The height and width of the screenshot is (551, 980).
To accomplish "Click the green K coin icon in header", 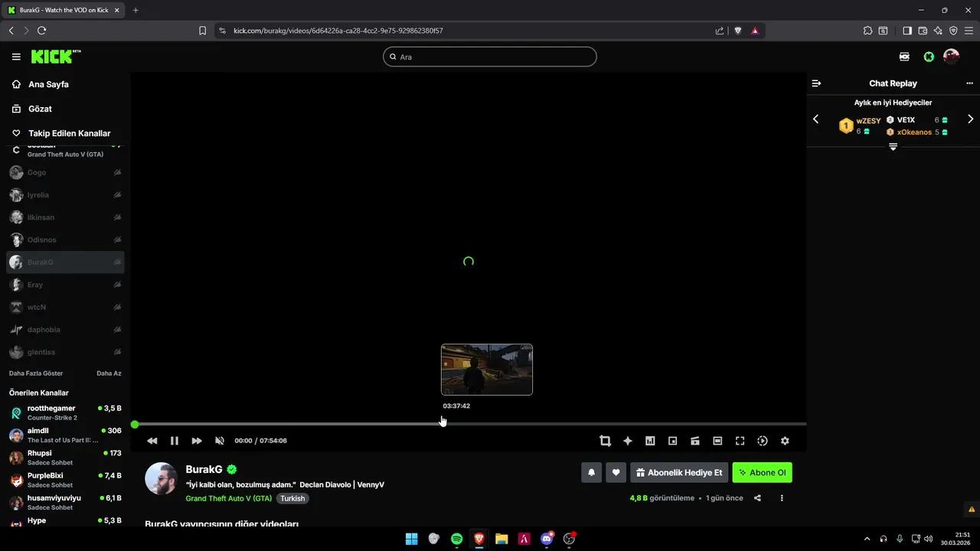I will (x=929, y=57).
